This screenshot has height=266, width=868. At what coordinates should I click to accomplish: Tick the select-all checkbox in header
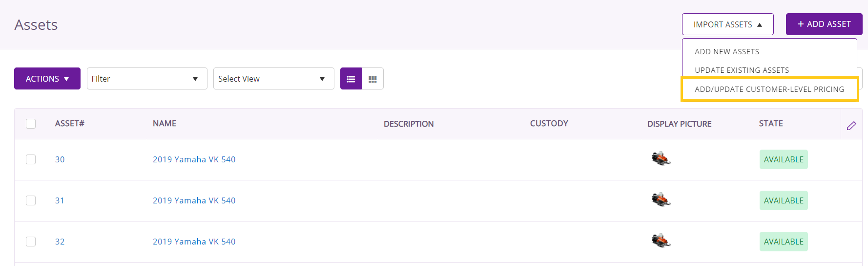click(x=31, y=124)
